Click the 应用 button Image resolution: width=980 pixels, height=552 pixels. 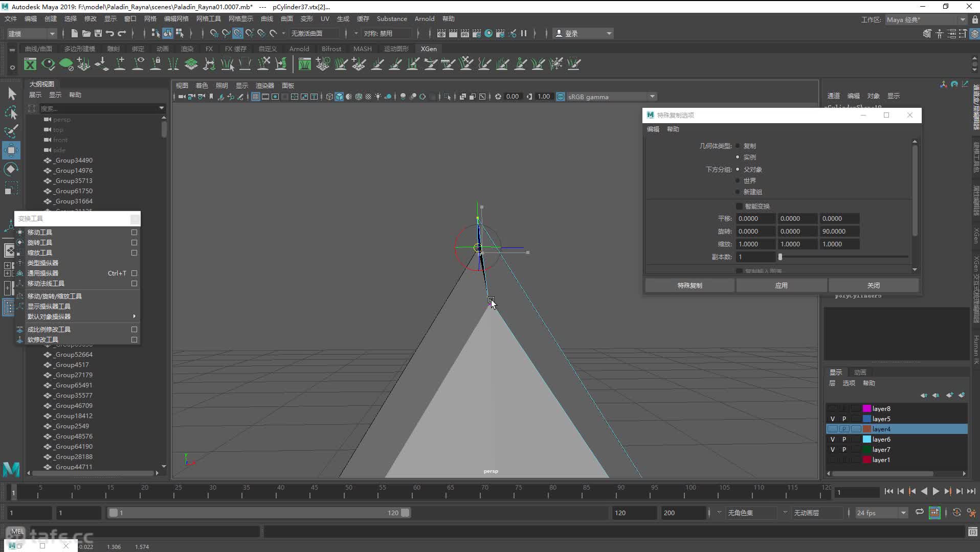pyautogui.click(x=781, y=285)
